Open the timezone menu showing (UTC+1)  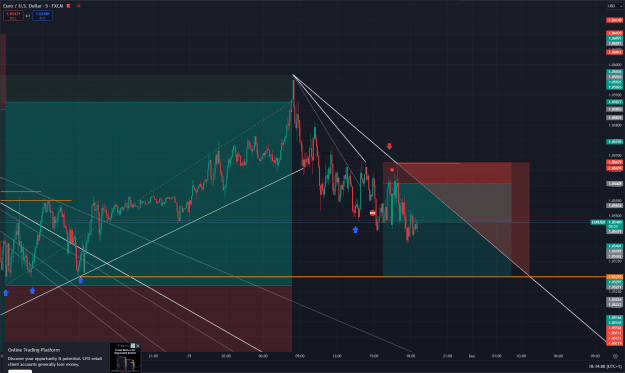coord(605,366)
